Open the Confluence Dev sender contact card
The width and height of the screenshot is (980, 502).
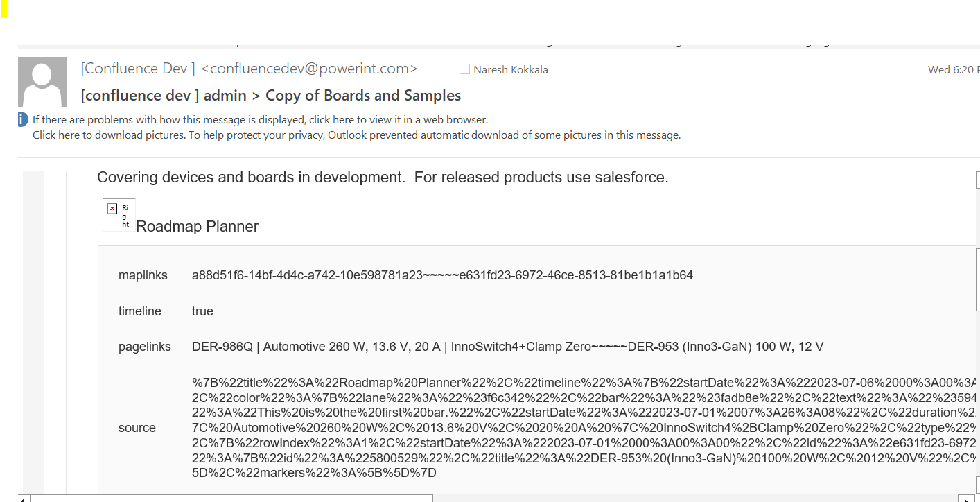coord(250,69)
